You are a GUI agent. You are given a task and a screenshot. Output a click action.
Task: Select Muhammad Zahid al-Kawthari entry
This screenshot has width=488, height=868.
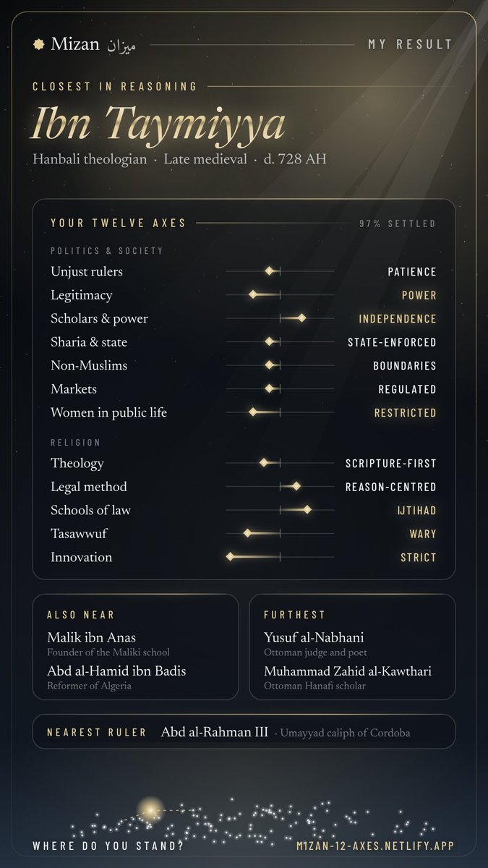point(348,671)
